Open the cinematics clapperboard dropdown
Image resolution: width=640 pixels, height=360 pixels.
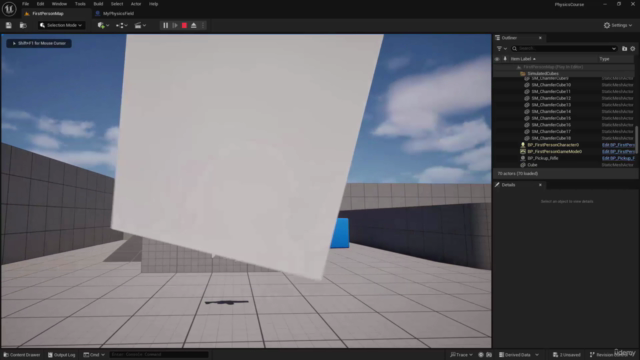[x=140, y=25]
